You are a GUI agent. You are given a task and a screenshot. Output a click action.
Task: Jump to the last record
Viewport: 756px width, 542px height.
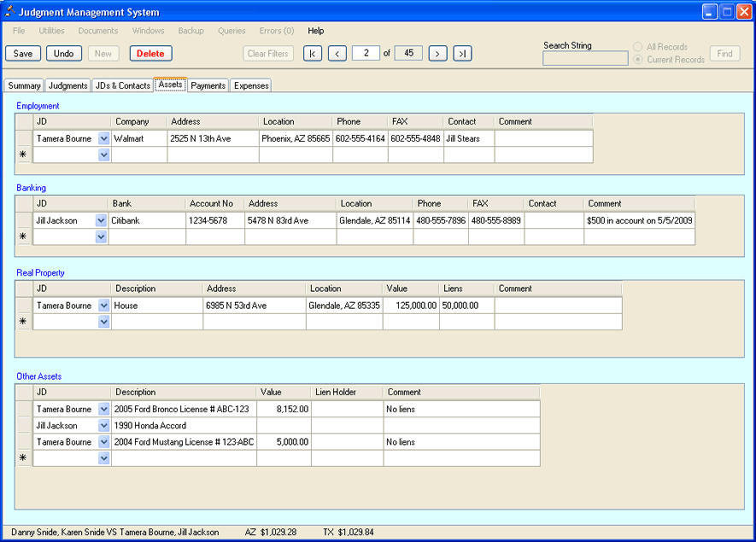click(462, 54)
